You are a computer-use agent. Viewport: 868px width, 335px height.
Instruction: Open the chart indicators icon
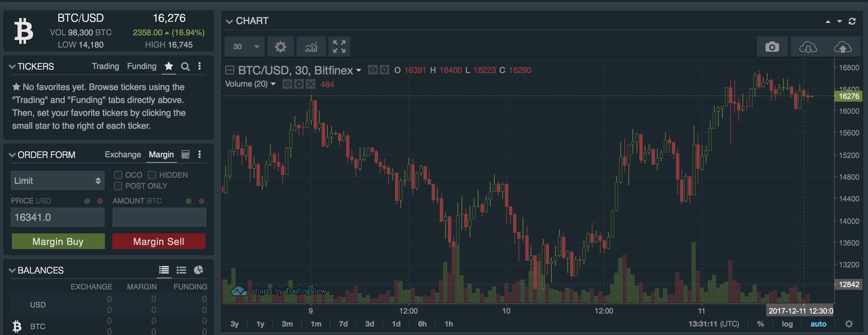pos(311,47)
